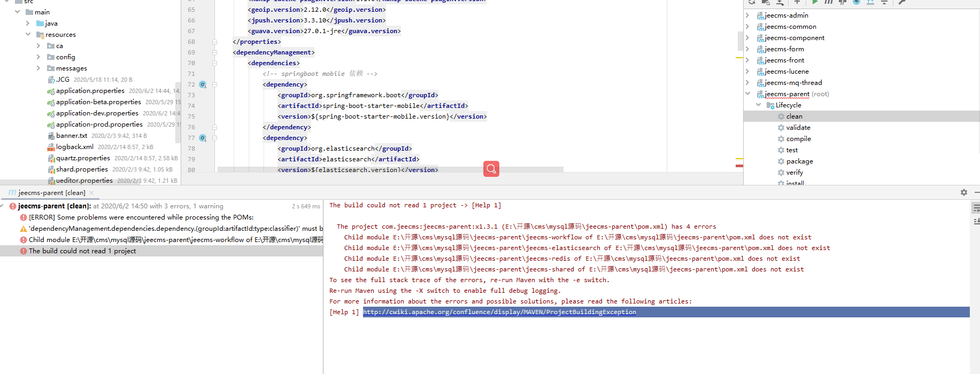Click scroll-to-end icon in build output
This screenshot has width=980, height=374.
coord(976,221)
